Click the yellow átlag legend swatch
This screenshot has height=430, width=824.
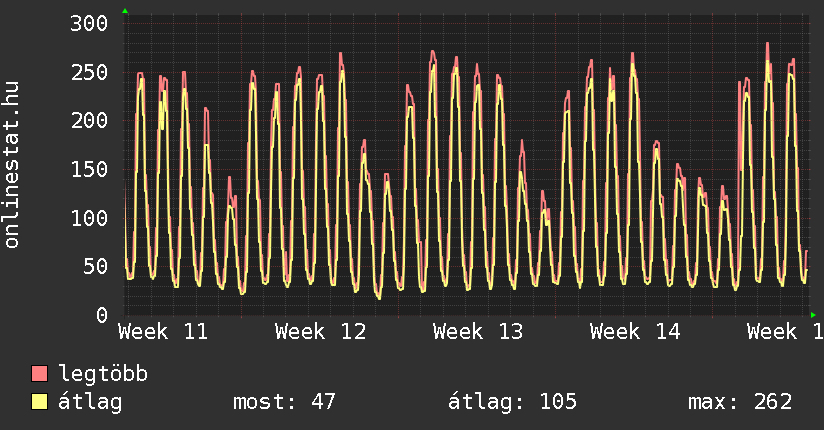coord(40,403)
